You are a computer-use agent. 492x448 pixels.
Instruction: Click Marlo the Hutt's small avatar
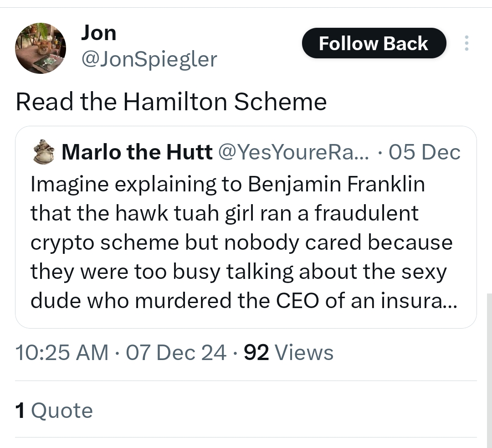tap(44, 152)
